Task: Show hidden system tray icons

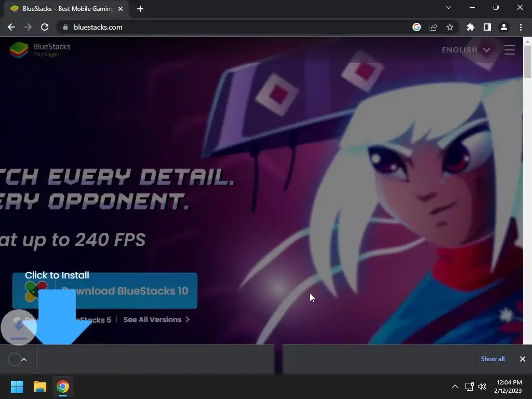Action: (x=455, y=387)
